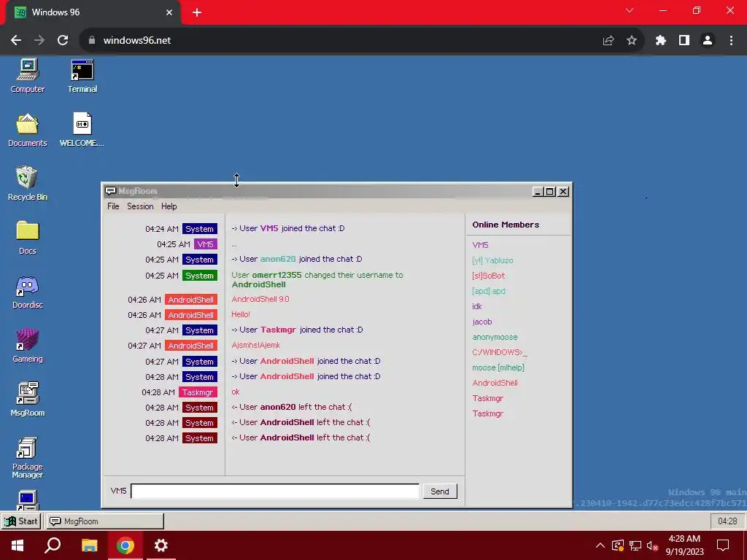Open the Help menu in MsgRoom
Viewport: 747px width, 560px height.
[169, 206]
